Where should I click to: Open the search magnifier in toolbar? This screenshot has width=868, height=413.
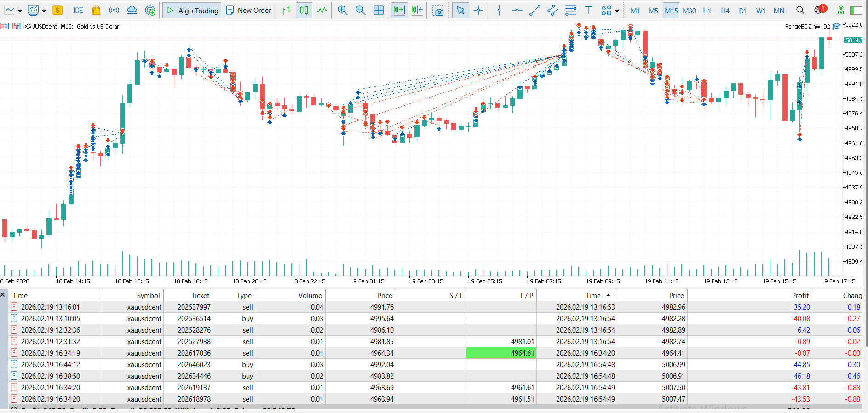[800, 10]
